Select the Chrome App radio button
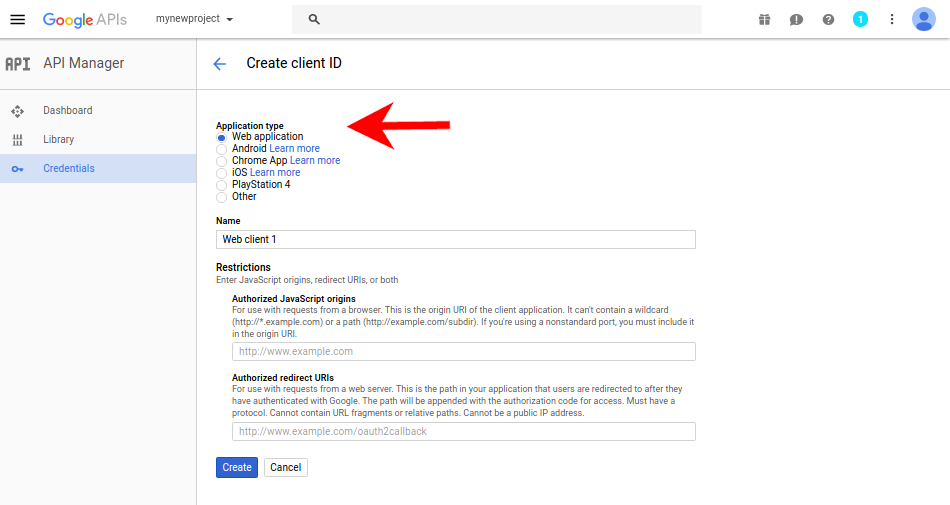The image size is (950, 505). (222, 161)
